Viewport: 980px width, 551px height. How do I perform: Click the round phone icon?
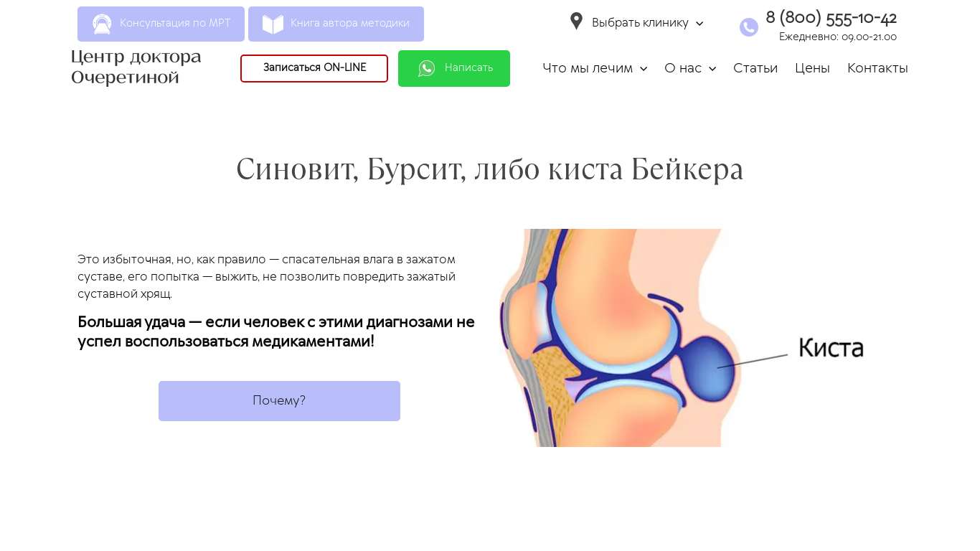tap(749, 27)
